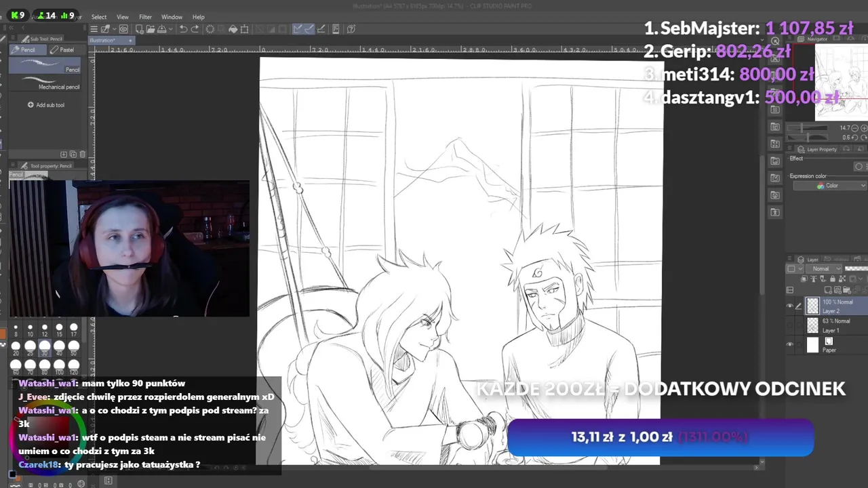Toggle Lock Transparent Pixel icon
This screenshot has width=868, height=488.
[x=842, y=279]
